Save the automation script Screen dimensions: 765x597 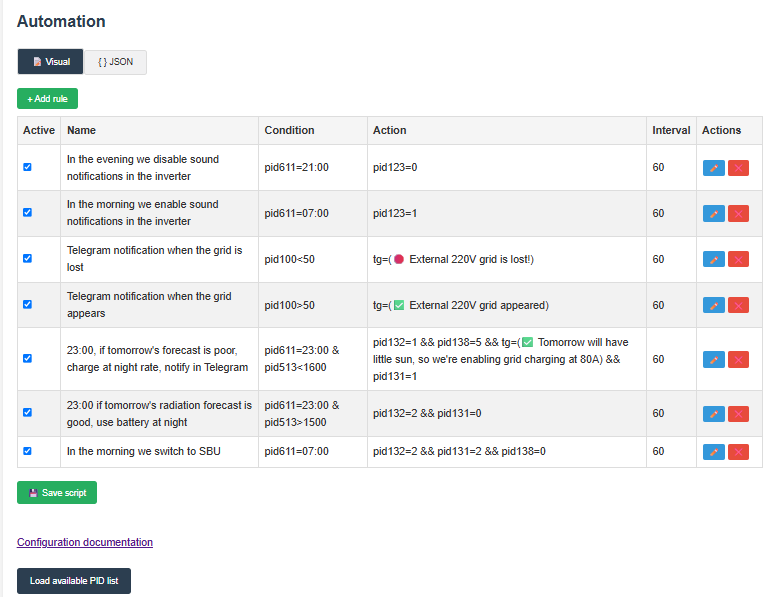[x=57, y=493]
